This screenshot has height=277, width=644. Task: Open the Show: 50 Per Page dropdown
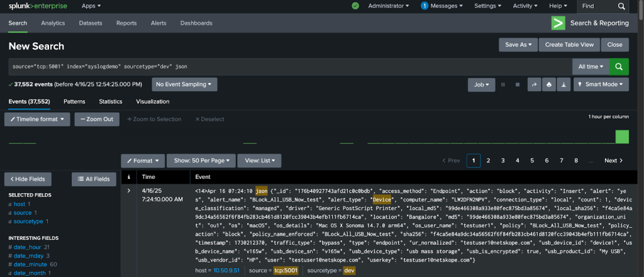point(201,161)
